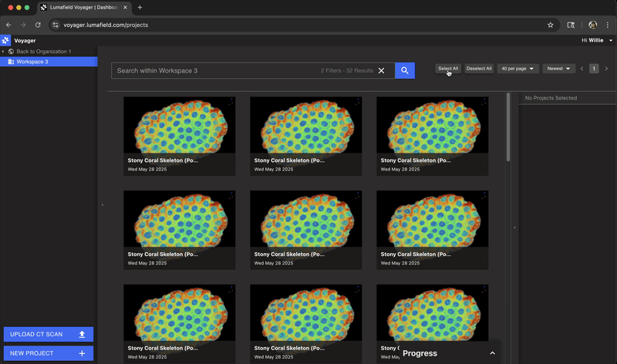Viewport: 617px width, 364px height.
Task: Reload the page with the refresh icon
Action: coord(38,25)
